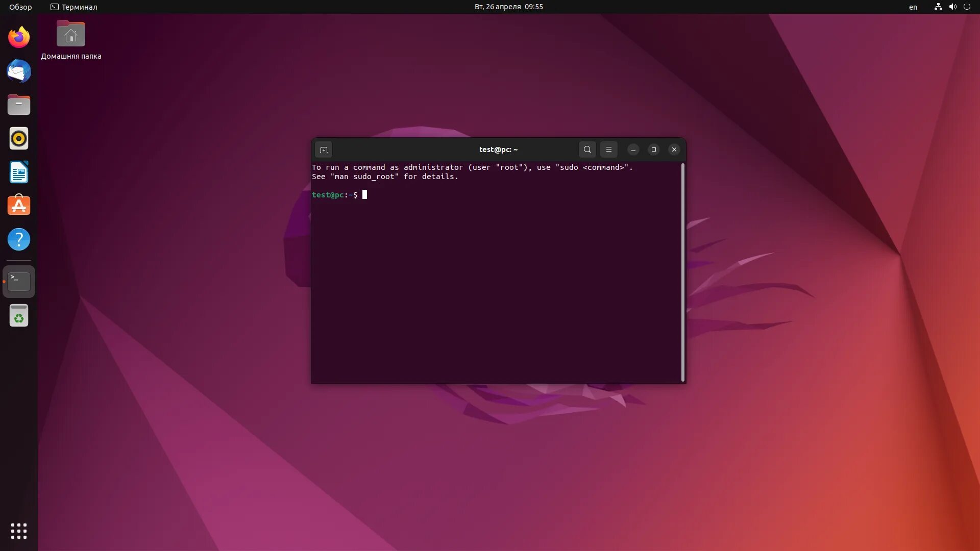
Task: Open LibreOffice Writer from dock
Action: (x=19, y=172)
